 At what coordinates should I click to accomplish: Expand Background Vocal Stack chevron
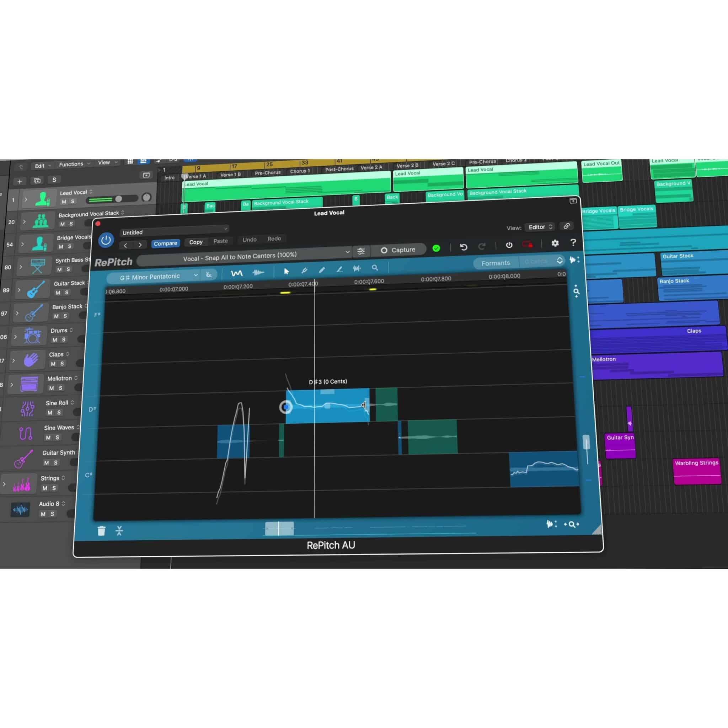pyautogui.click(x=24, y=222)
